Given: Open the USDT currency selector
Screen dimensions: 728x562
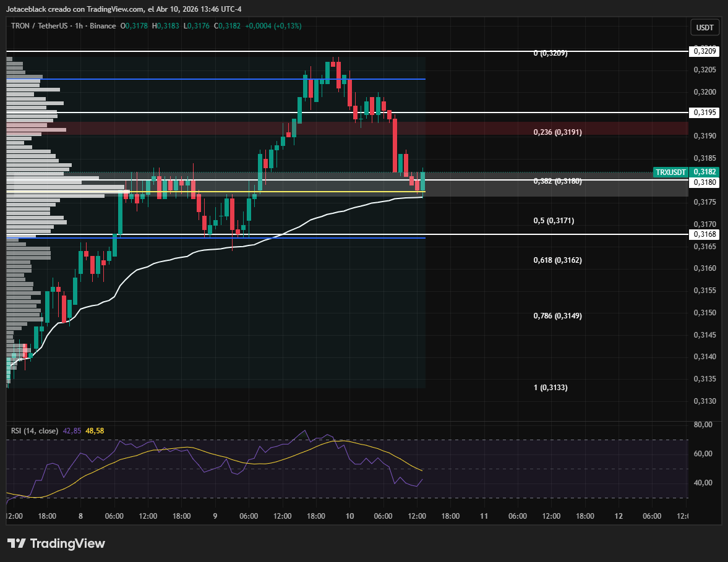Looking at the screenshot, I should click(x=705, y=28).
